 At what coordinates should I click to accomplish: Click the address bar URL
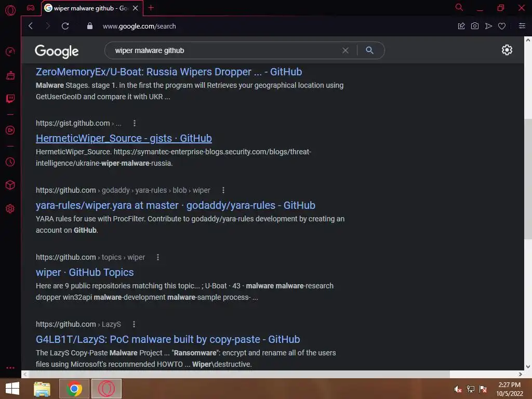[139, 26]
